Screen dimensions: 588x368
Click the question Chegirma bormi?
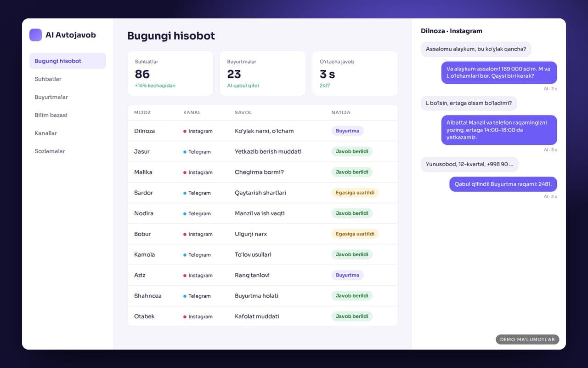click(x=259, y=172)
